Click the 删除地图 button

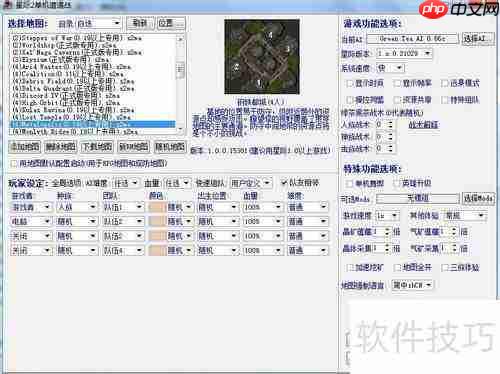pyautogui.click(x=61, y=147)
